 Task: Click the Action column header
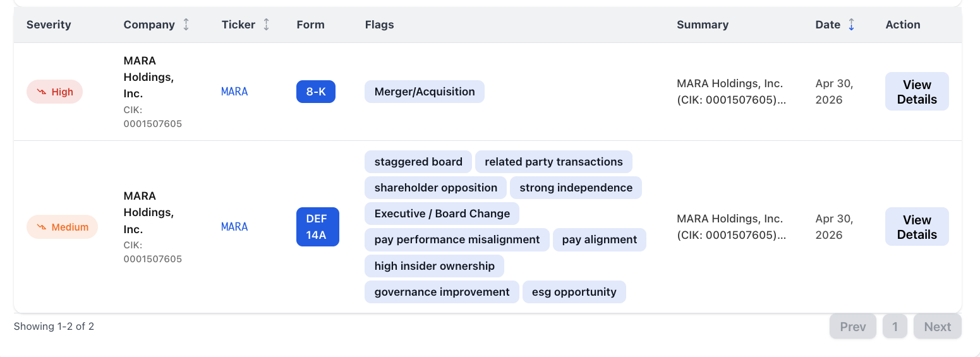pyautogui.click(x=903, y=25)
